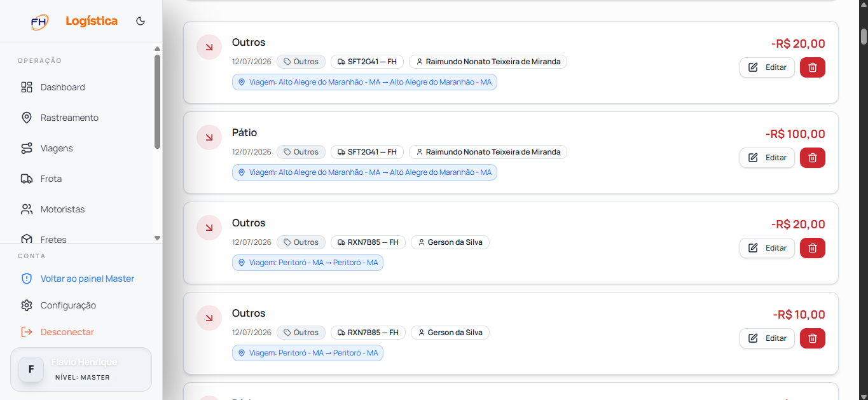Image resolution: width=868 pixels, height=400 pixels.
Task: Open the Frota truck icon
Action: [x=27, y=179]
